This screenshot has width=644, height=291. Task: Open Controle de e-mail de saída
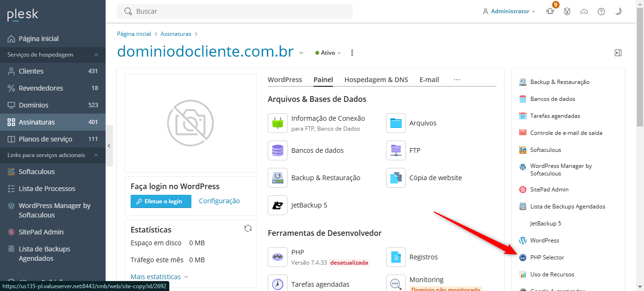pos(566,133)
